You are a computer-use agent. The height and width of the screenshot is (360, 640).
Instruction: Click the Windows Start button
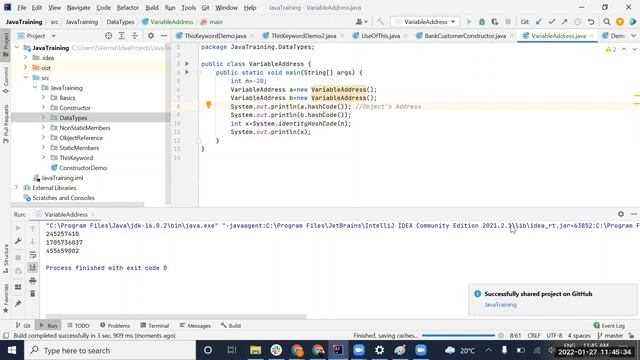tap(12, 350)
